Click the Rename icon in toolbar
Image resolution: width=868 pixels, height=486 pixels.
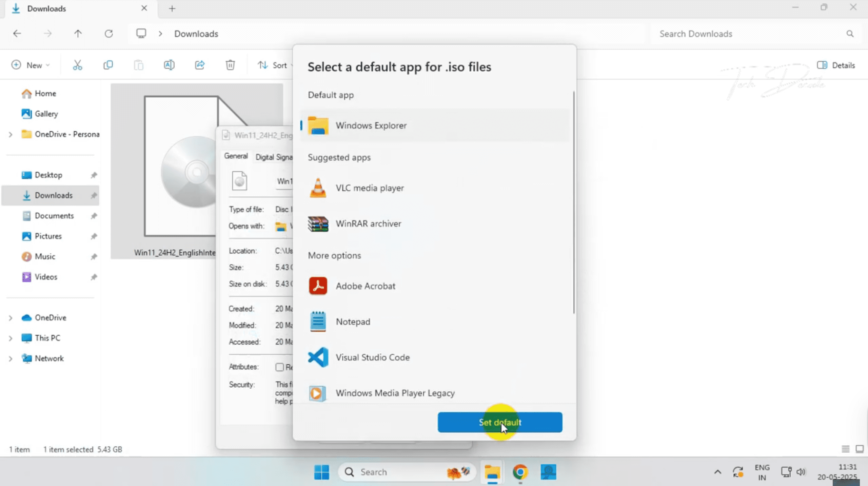click(169, 65)
